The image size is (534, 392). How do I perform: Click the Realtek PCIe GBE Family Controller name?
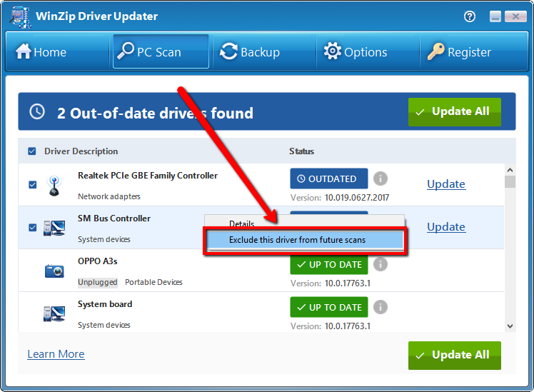(x=148, y=176)
